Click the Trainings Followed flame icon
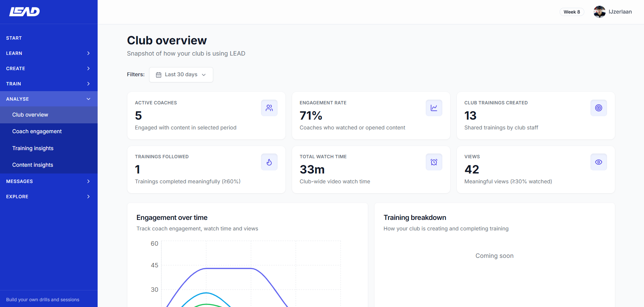Image resolution: width=644 pixels, height=307 pixels. pos(269,162)
